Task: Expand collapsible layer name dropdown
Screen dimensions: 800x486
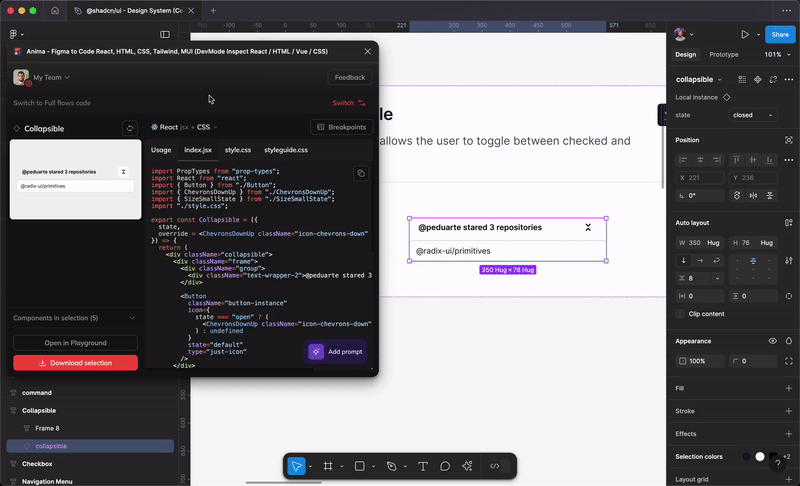Action: point(719,80)
